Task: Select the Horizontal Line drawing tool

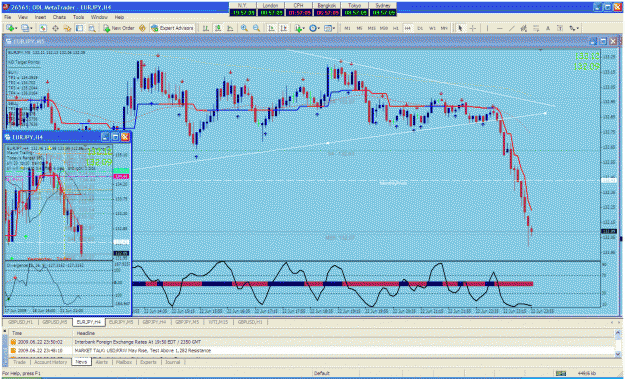Action: tap(499, 28)
